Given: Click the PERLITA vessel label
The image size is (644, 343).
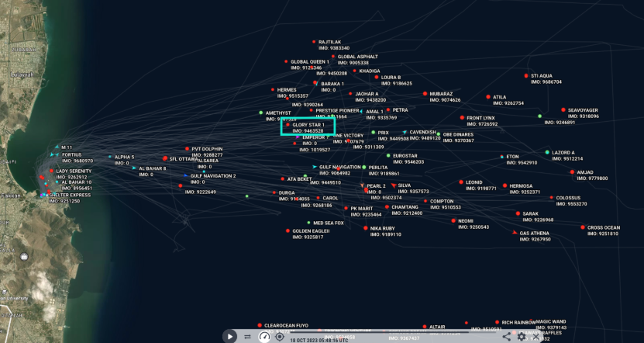Looking at the screenshot, I should pyautogui.click(x=378, y=168).
